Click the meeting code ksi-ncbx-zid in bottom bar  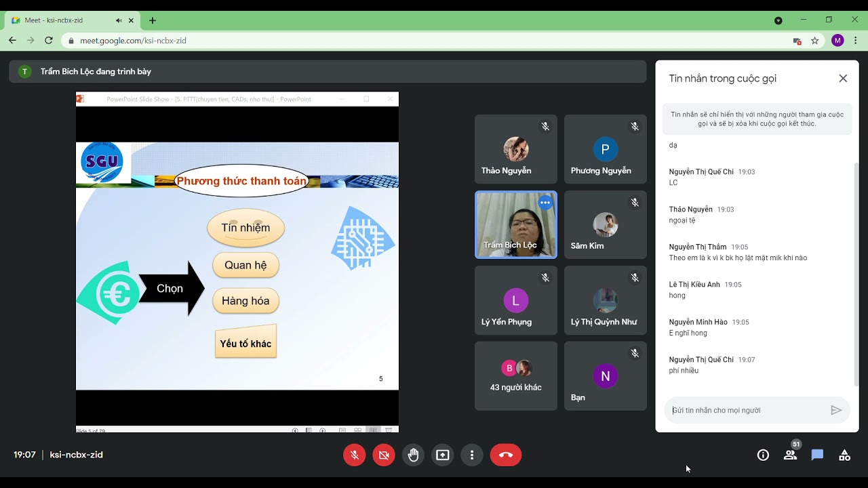point(77,455)
